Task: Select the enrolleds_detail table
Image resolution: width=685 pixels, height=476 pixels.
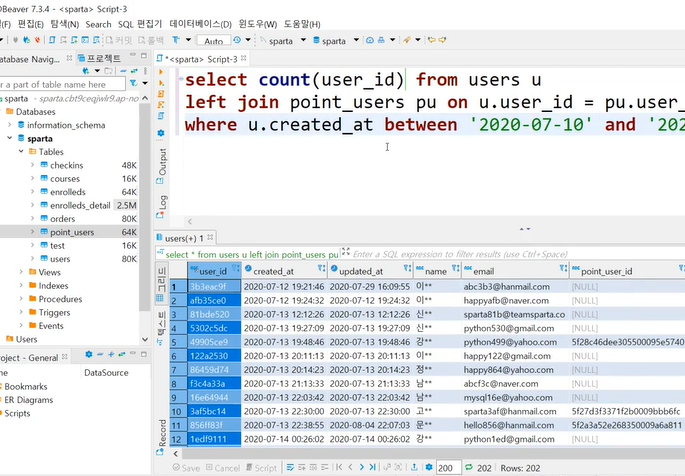Action: (80, 205)
